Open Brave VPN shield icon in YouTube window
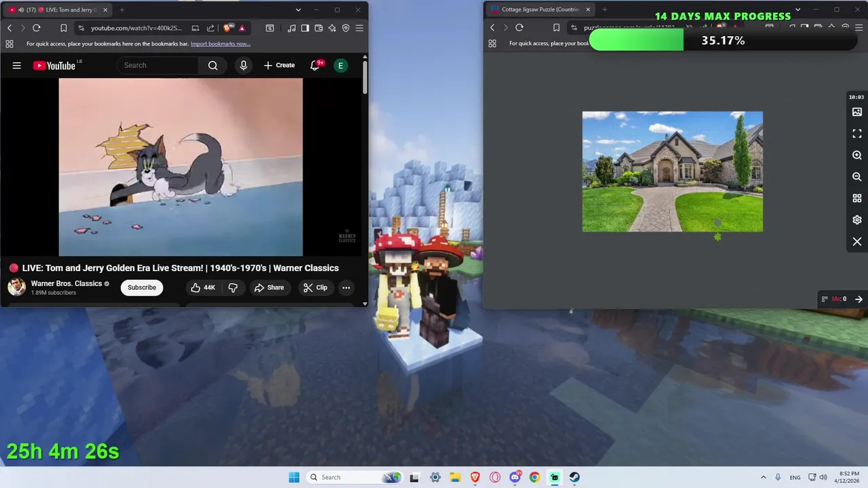Screen dimensions: 868x488 point(346,28)
